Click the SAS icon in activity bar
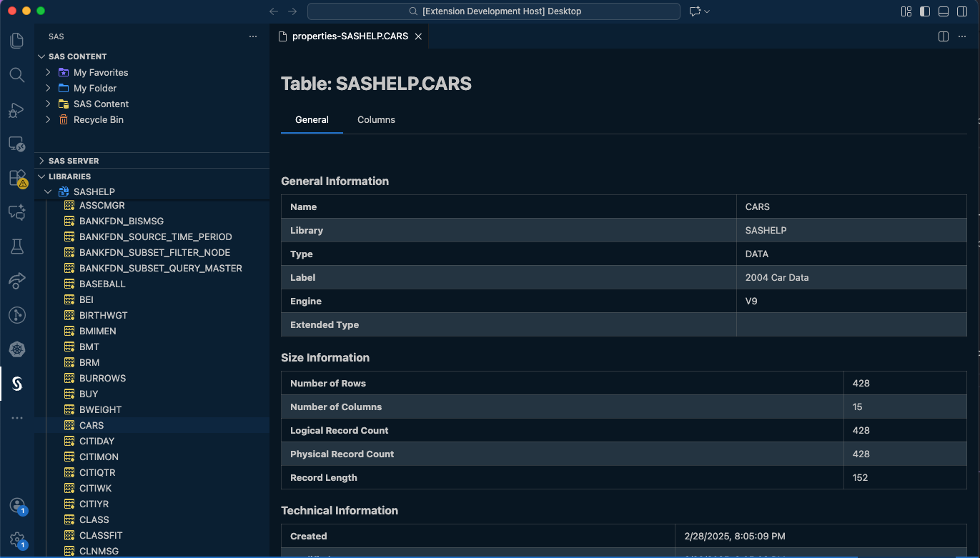This screenshot has height=558, width=980. (x=17, y=384)
